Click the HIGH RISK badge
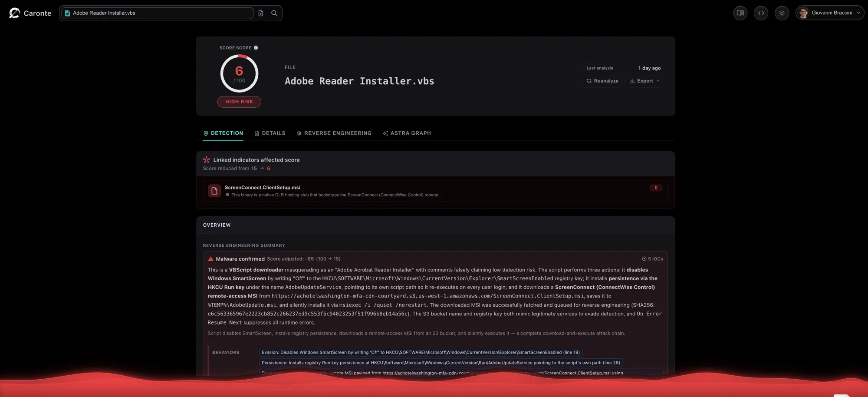Image resolution: width=868 pixels, height=397 pixels. [239, 102]
